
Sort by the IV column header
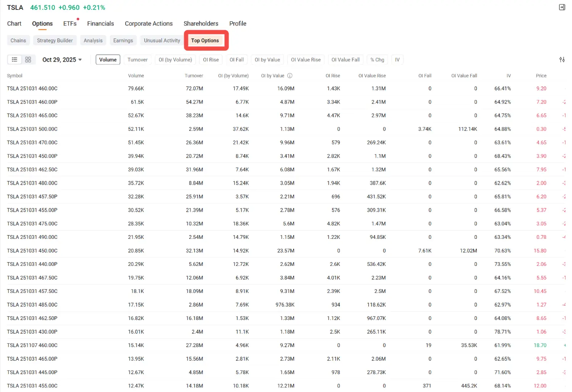[509, 76]
